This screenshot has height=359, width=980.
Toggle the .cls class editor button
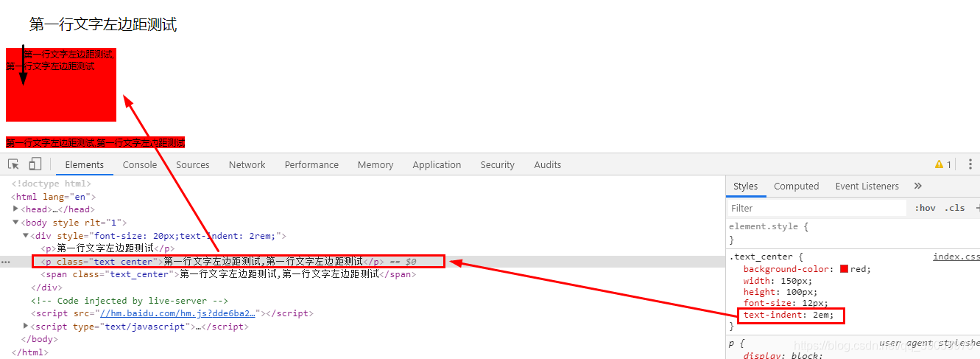pos(954,208)
